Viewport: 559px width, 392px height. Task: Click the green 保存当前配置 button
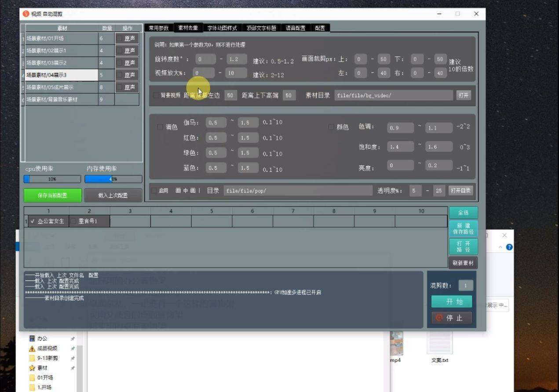pyautogui.click(x=53, y=196)
